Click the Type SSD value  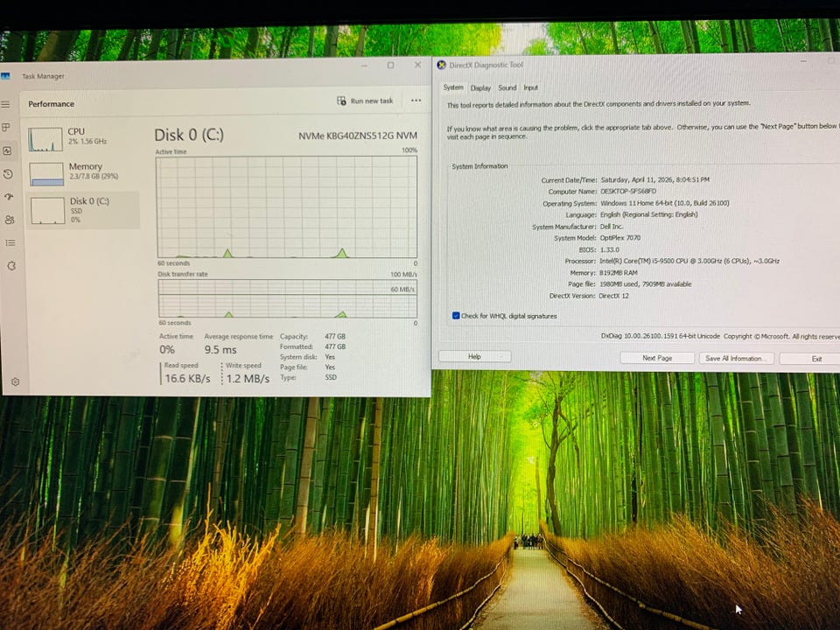click(331, 377)
